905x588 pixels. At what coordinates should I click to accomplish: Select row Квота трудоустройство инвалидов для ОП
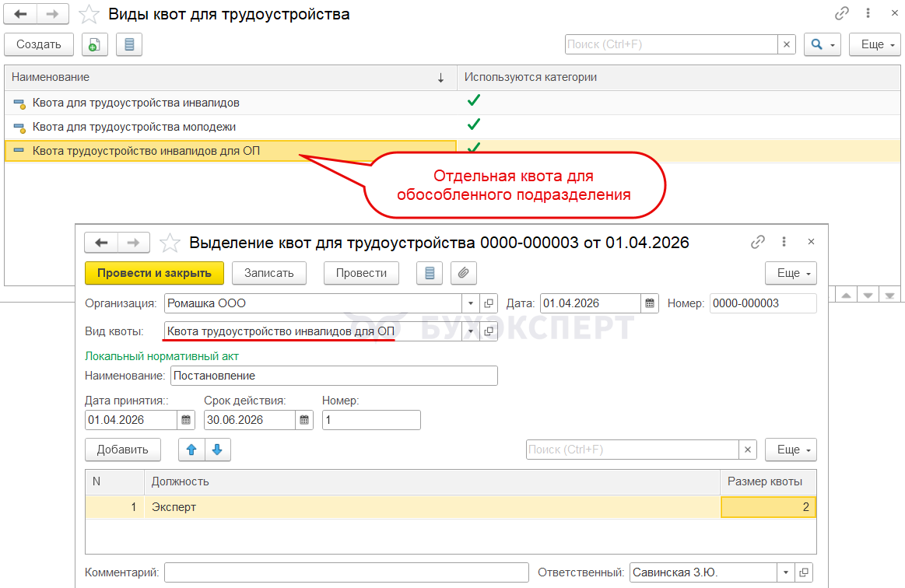tap(453, 151)
